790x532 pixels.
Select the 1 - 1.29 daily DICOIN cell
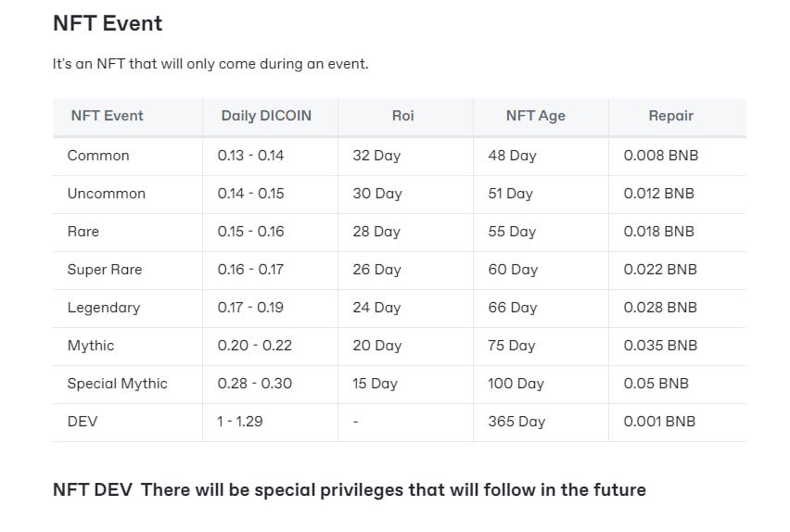(240, 422)
